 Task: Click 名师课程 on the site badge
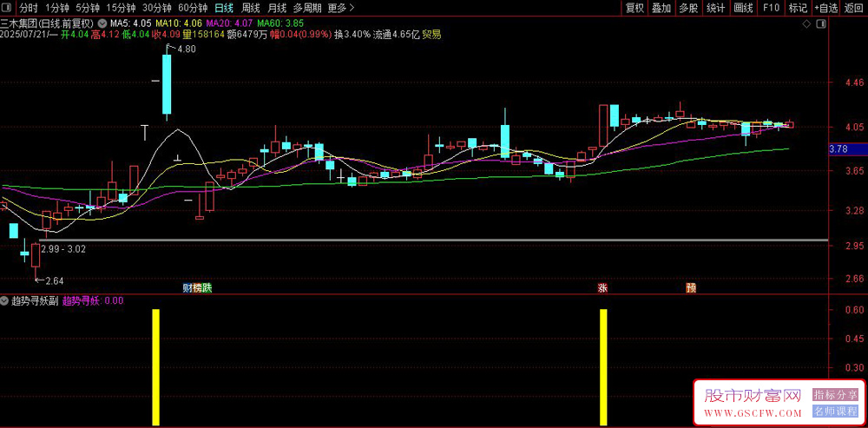pos(835,412)
